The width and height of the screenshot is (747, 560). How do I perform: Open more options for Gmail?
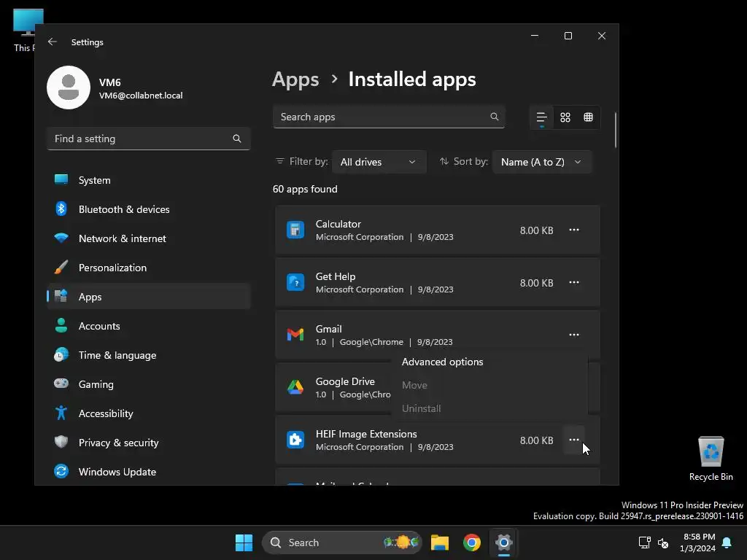(574, 335)
